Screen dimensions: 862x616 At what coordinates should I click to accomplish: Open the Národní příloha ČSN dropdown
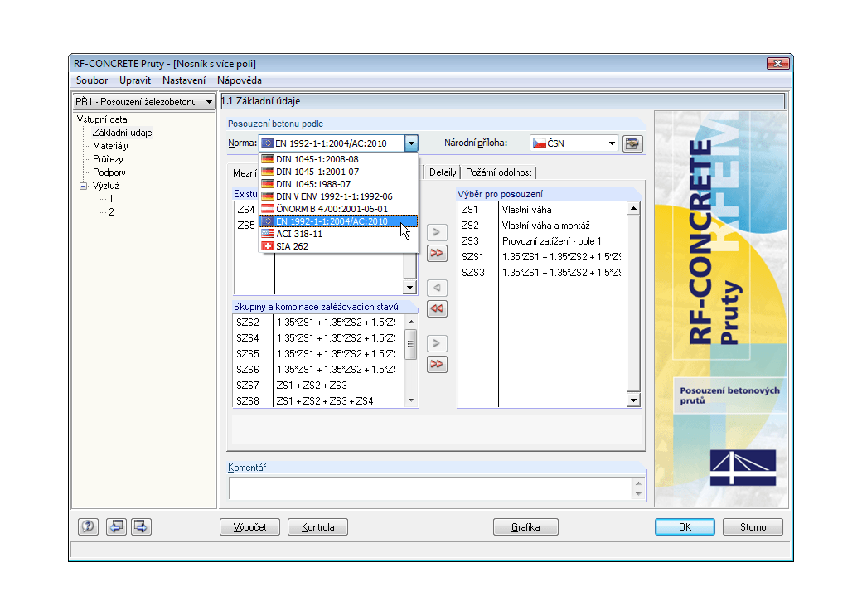[612, 143]
